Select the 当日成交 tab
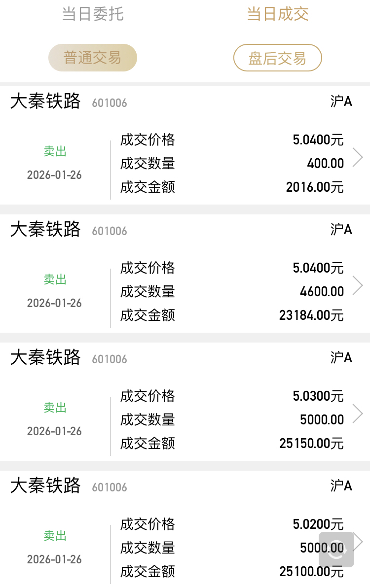The image size is (370, 588). 278,14
